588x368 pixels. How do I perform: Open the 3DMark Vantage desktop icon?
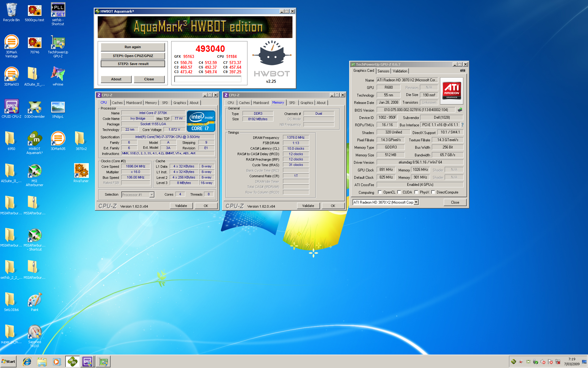point(11,46)
